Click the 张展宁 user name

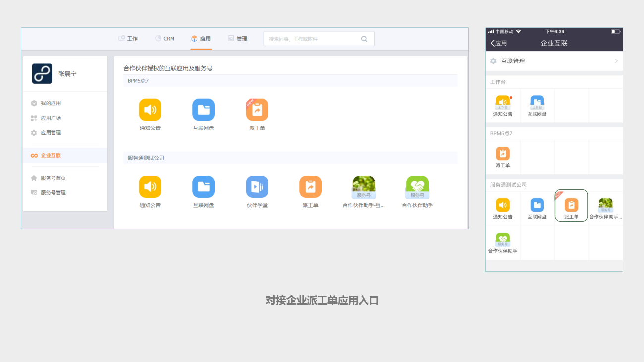pos(67,74)
